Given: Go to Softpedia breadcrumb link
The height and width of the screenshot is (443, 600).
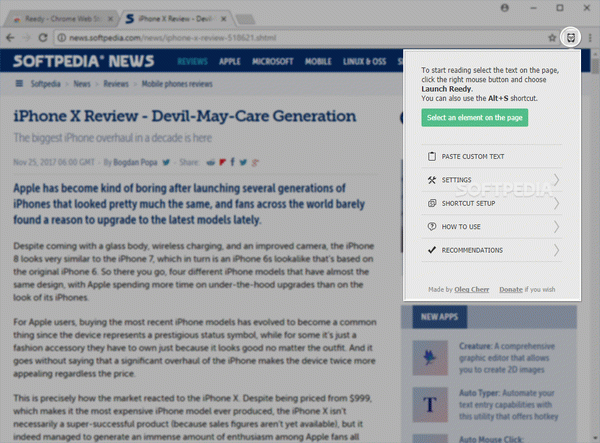Looking at the screenshot, I should (46, 84).
